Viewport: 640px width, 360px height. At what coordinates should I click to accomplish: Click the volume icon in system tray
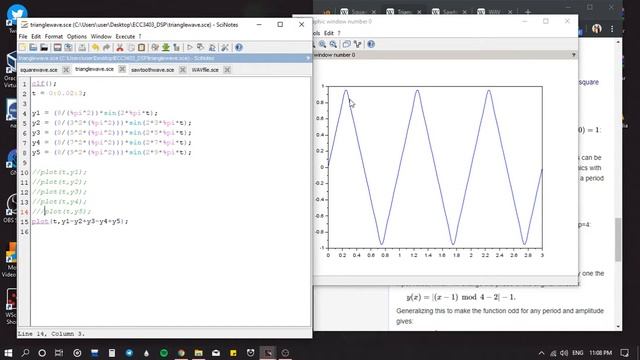[x=564, y=353]
